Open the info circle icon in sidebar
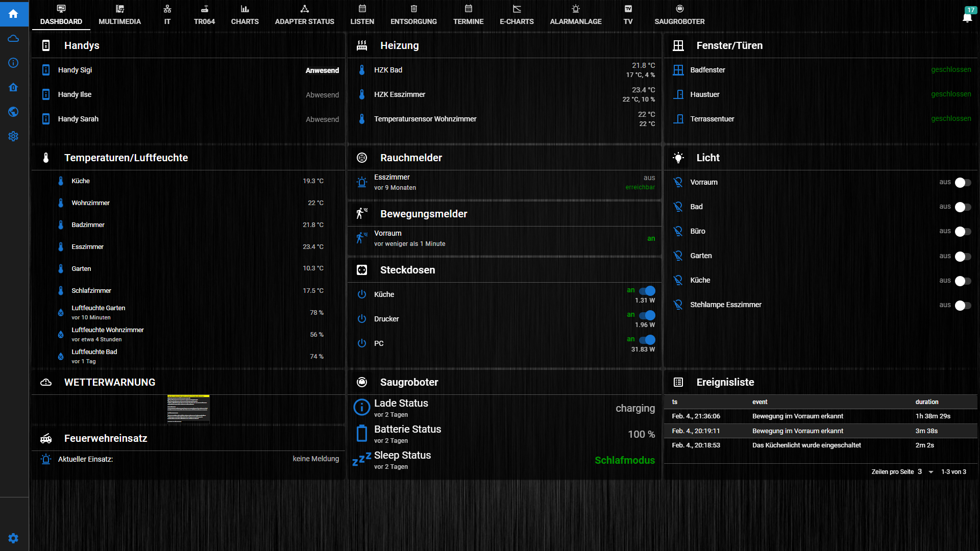980x551 pixels. coord(14,63)
